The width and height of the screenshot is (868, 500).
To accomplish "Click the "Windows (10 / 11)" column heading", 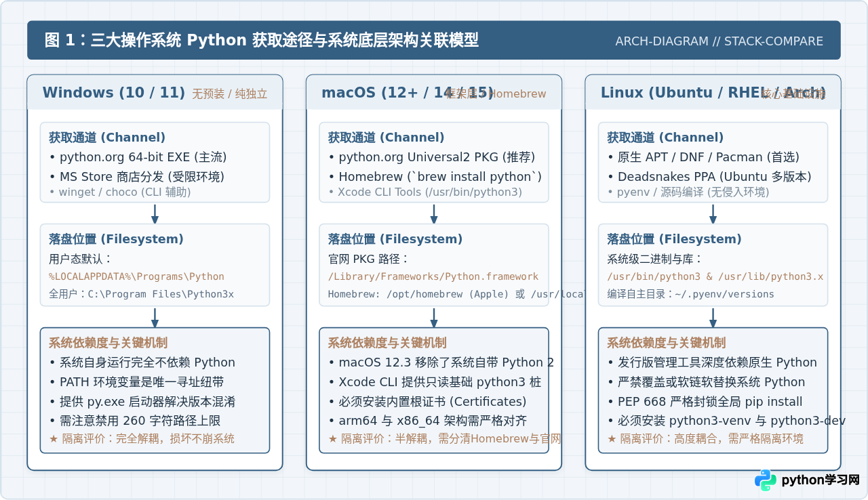I will pos(114,93).
